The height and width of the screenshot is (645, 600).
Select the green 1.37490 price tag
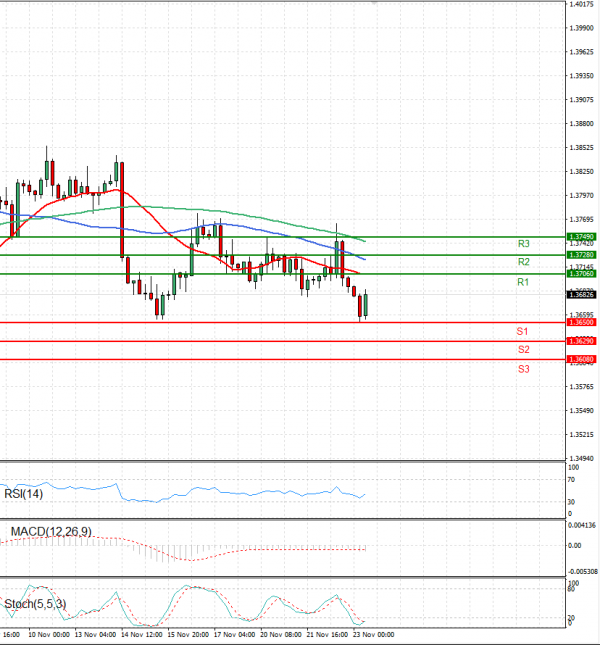581,237
